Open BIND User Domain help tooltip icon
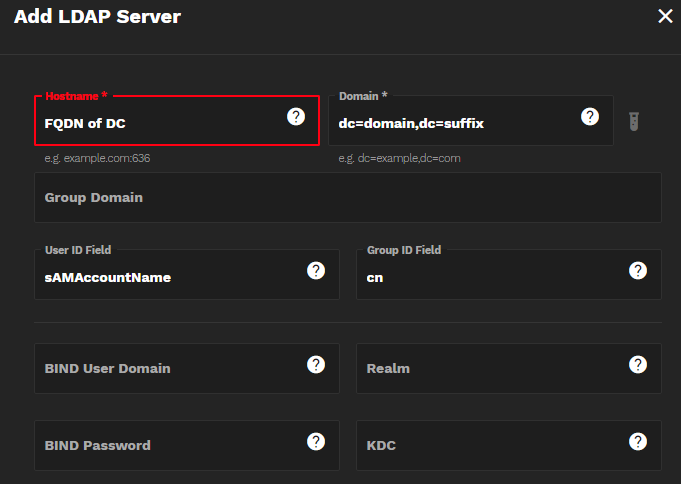Screen dimensions: 681x484 coord(316,364)
